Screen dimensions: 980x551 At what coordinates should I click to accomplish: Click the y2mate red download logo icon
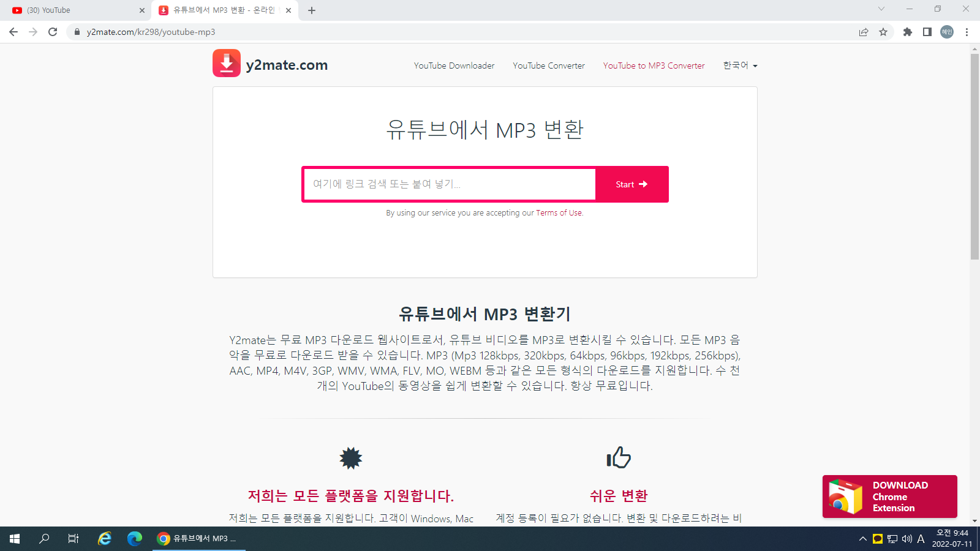[227, 63]
